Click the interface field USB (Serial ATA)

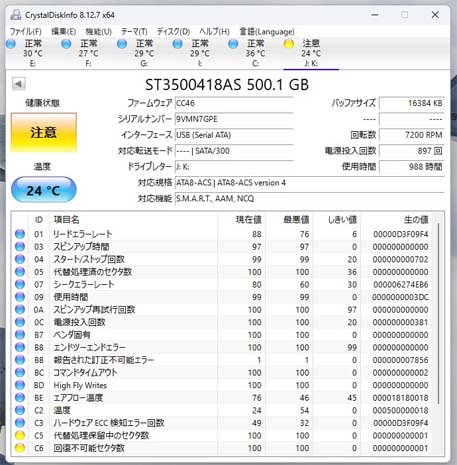(x=234, y=135)
